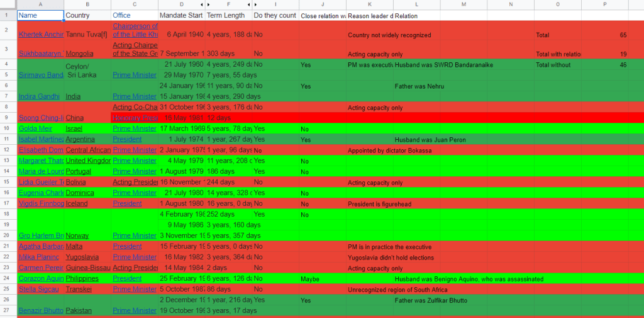The image size is (644, 318).
Task: Select row 24 header
Action: point(8,278)
